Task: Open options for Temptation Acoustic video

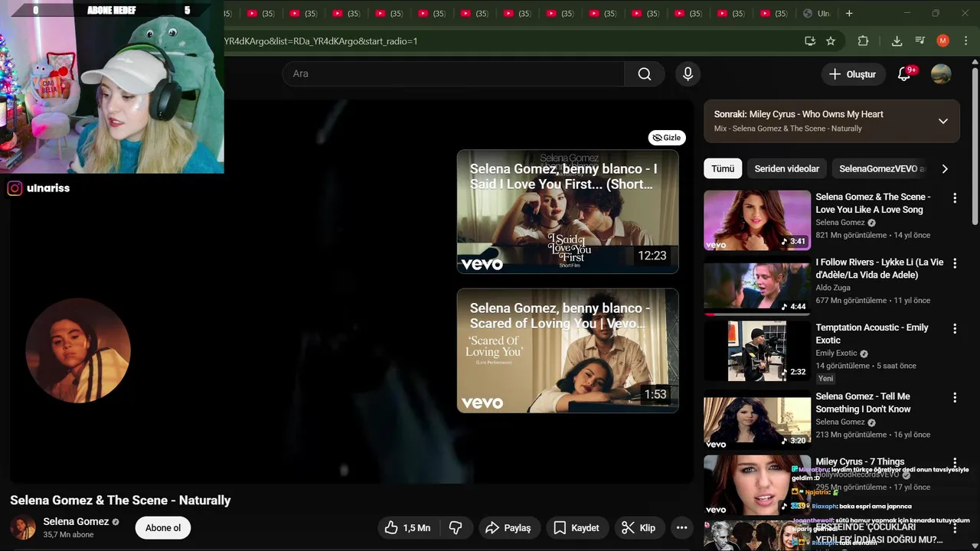Action: pyautogui.click(x=955, y=328)
